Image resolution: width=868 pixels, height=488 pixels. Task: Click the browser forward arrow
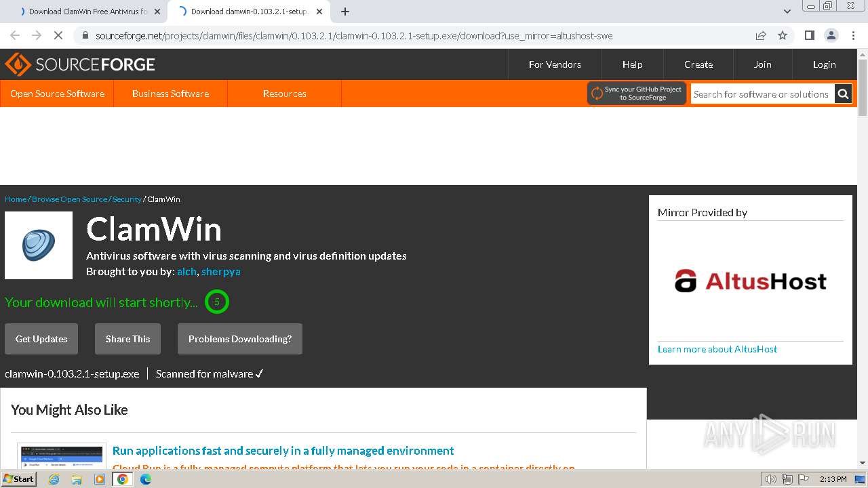37,35
